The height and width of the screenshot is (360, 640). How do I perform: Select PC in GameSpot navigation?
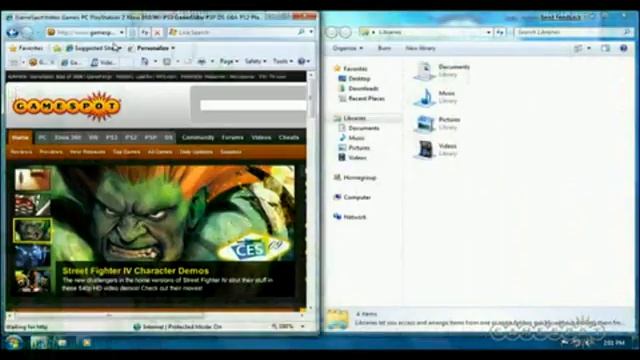click(42, 138)
